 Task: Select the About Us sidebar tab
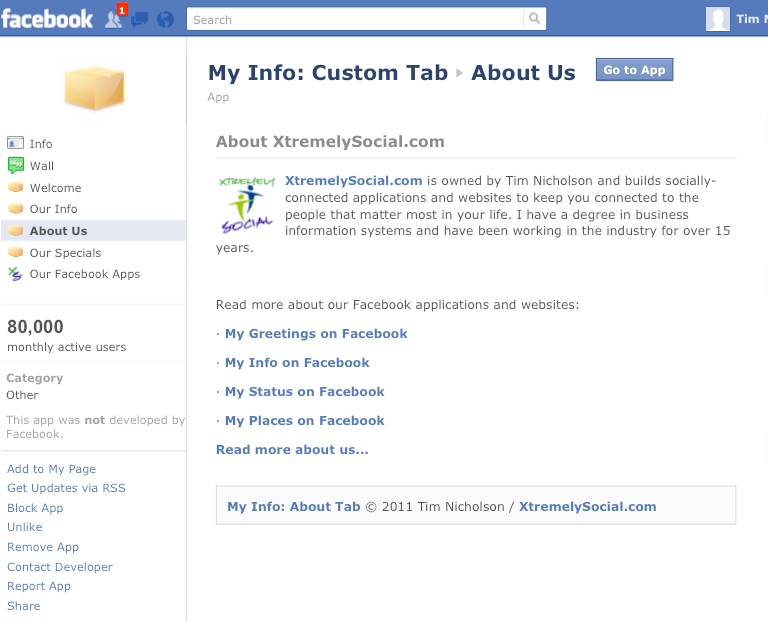tap(93, 231)
